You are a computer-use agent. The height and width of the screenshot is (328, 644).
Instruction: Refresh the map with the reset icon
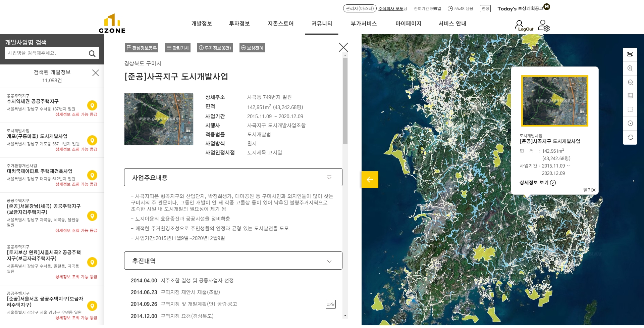point(630,137)
